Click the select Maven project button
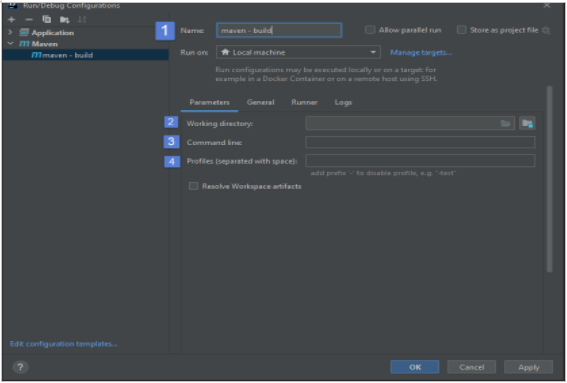 pos(527,123)
